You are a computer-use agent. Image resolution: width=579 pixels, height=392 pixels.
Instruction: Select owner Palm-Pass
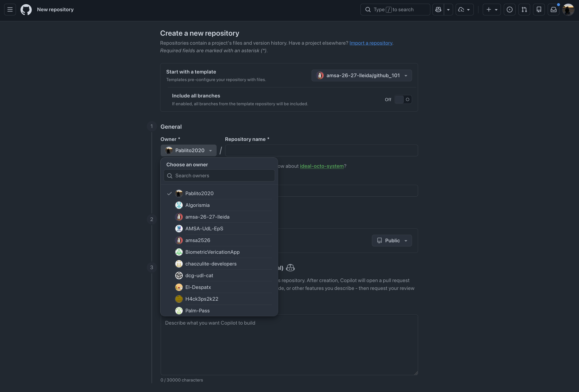click(219, 310)
